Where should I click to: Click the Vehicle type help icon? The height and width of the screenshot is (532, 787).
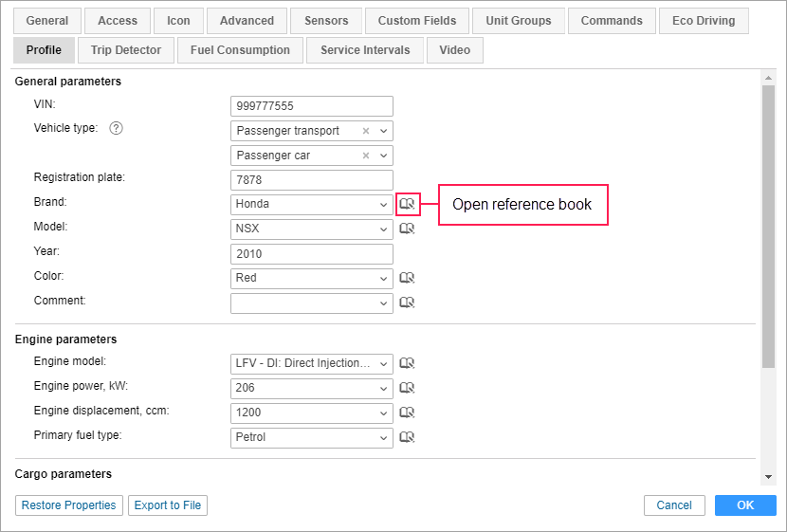[117, 129]
